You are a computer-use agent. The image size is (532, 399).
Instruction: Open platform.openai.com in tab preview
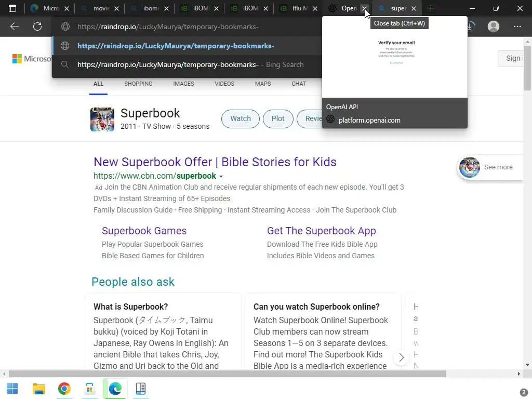[369, 120]
